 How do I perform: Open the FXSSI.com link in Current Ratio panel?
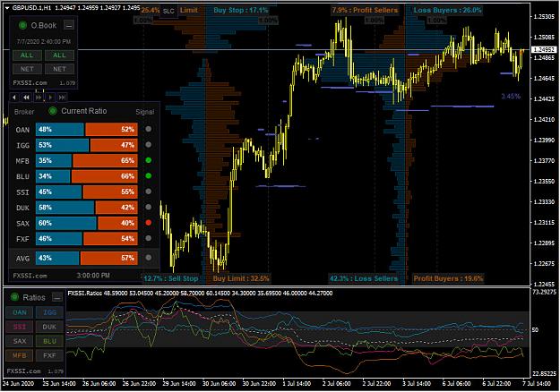click(30, 276)
